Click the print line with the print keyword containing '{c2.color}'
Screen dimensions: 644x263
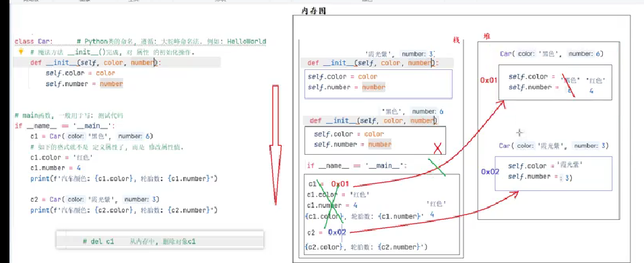coord(124,210)
